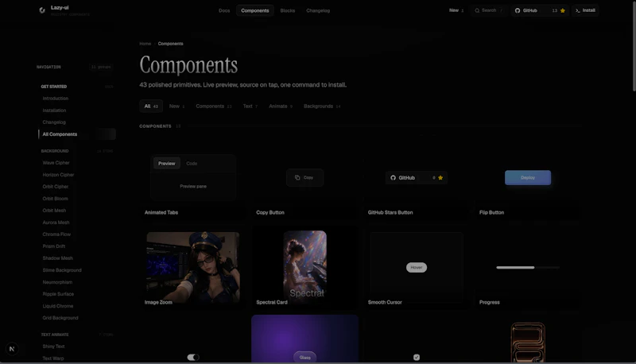Select the New filter tab
The width and height of the screenshot is (636, 364).
(176, 106)
